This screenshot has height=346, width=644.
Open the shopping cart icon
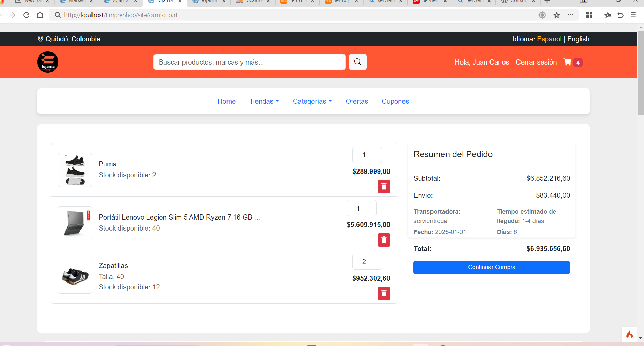point(568,62)
